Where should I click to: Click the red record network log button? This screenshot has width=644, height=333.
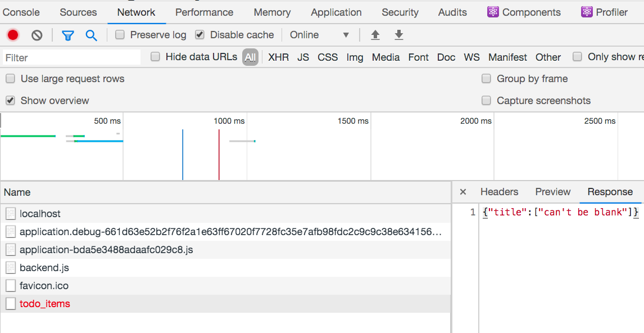click(x=13, y=35)
